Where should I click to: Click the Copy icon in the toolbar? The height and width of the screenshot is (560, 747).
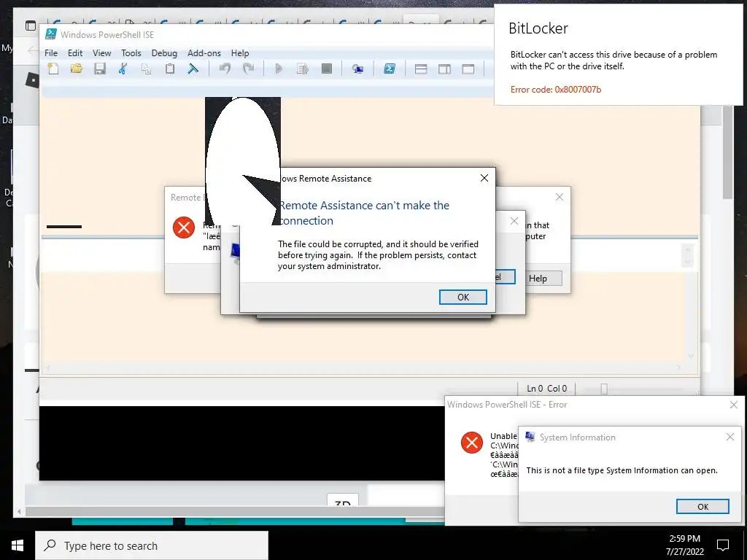click(146, 69)
